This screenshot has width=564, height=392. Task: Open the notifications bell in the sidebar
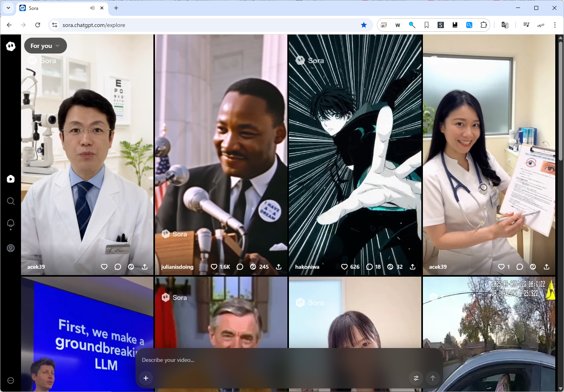coord(11,224)
